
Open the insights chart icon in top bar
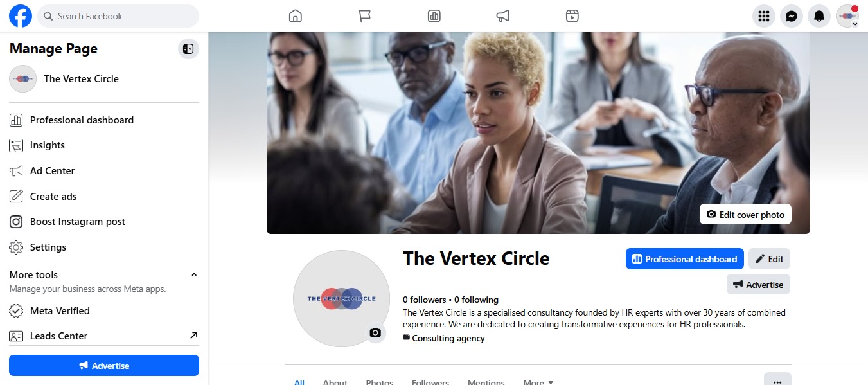coord(434,16)
